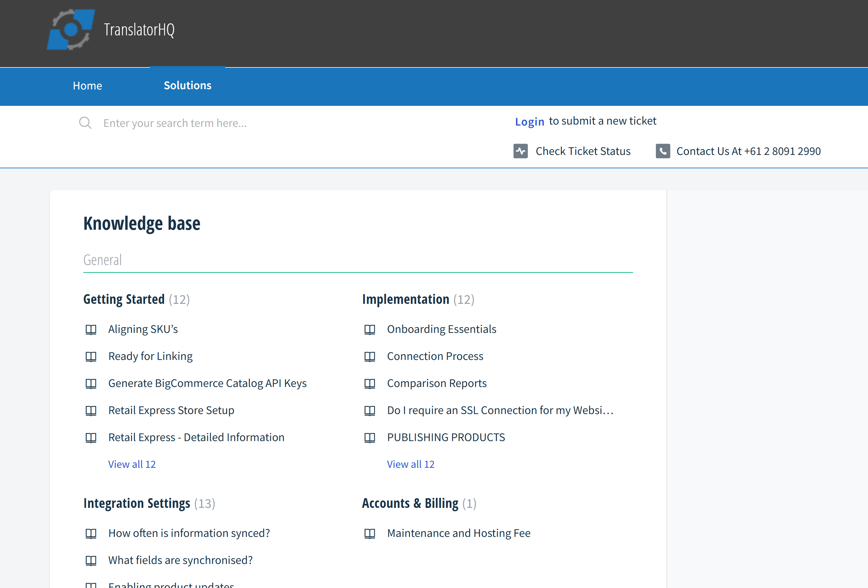This screenshot has width=868, height=588.
Task: Open Generate BigCommerce Catalog API Keys article
Action: pyautogui.click(x=207, y=383)
